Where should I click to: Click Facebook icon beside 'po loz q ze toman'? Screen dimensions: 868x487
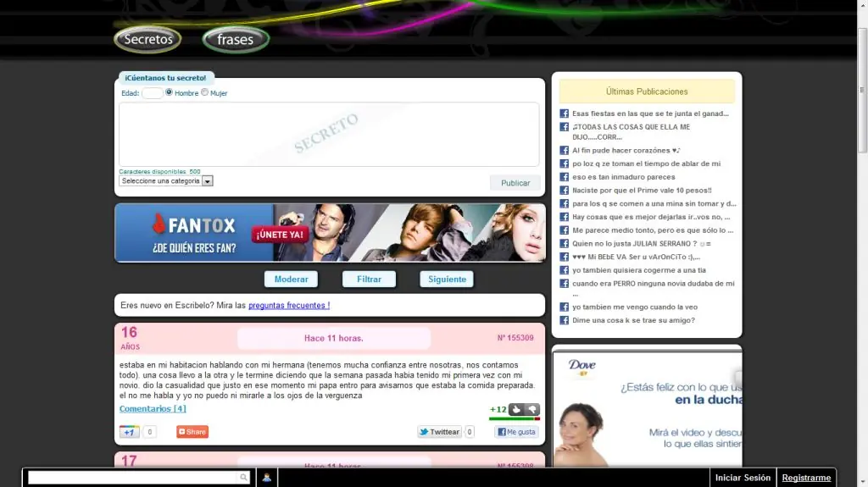click(x=564, y=163)
